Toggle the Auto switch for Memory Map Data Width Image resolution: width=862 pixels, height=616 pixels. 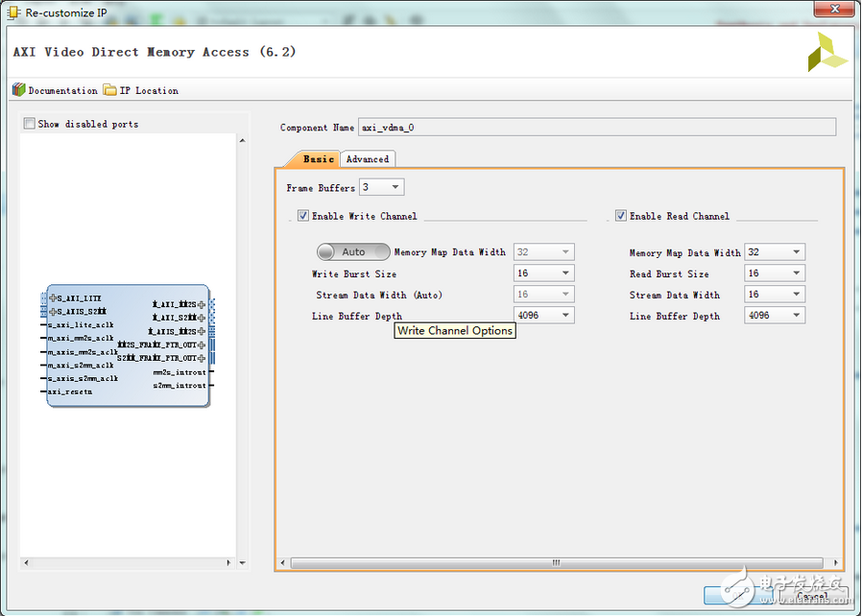(x=352, y=252)
